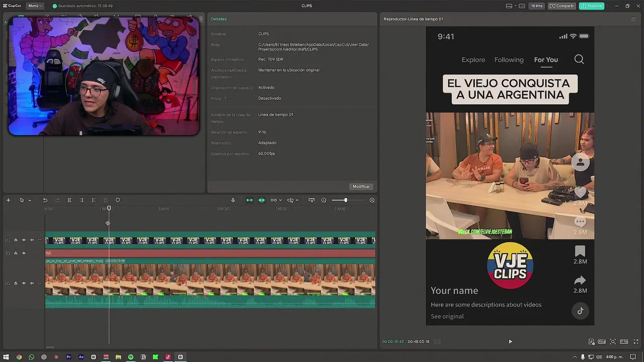Open After Effects from the taskbar
644x362 pixels.
pyautogui.click(x=81, y=357)
